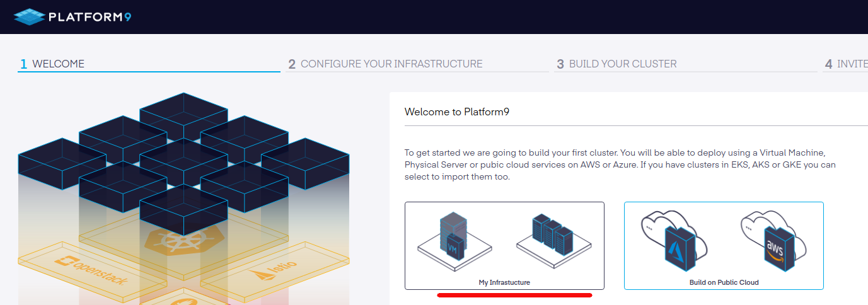This screenshot has width=868, height=305.
Task: Click the Istio tile in illustration
Action: (x=276, y=272)
